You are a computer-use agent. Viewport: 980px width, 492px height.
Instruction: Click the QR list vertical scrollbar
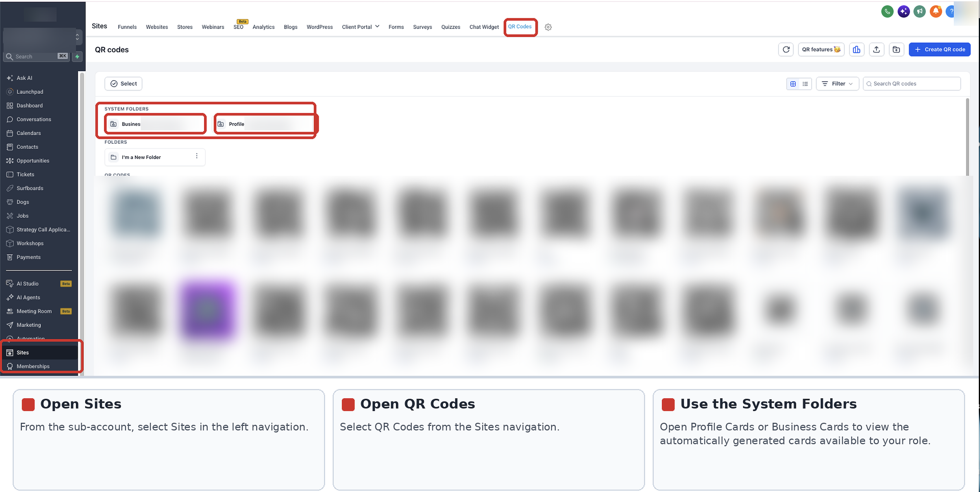tap(967, 137)
